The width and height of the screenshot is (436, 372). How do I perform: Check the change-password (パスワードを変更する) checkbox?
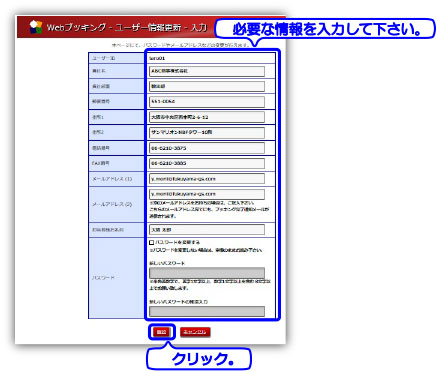click(x=152, y=242)
